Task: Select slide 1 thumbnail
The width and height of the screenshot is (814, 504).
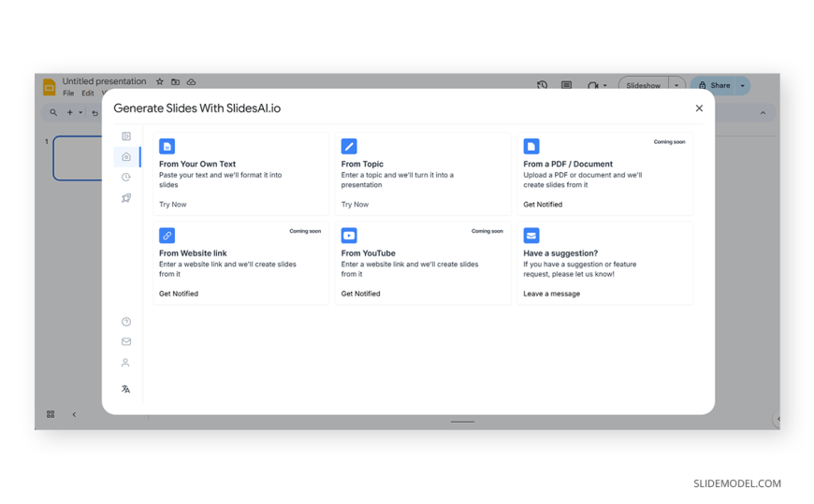Action: [78, 158]
